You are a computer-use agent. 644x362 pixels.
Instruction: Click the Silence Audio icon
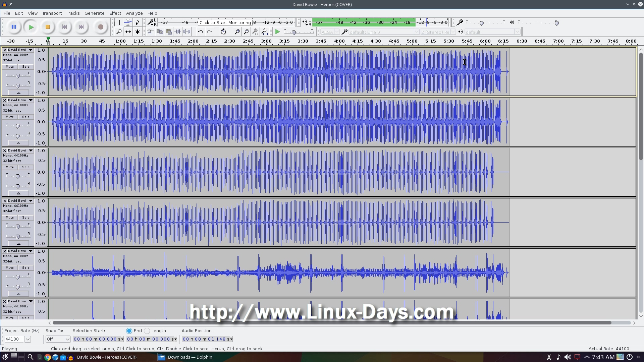tap(187, 32)
